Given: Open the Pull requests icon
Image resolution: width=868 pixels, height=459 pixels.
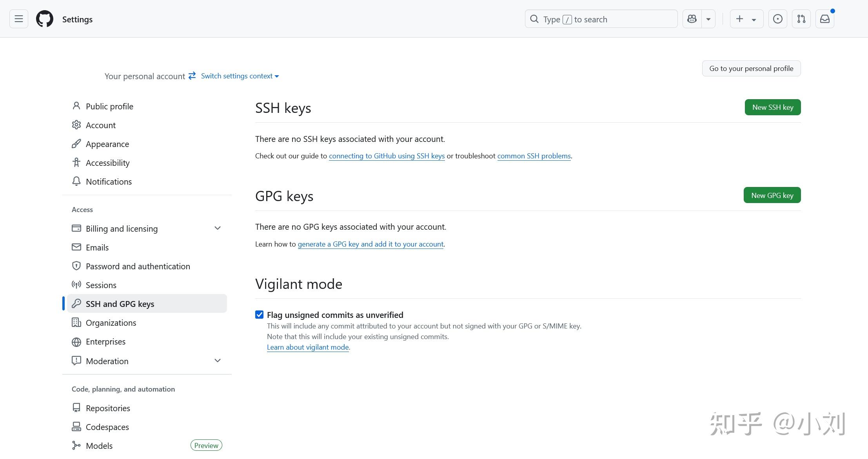Looking at the screenshot, I should point(801,18).
